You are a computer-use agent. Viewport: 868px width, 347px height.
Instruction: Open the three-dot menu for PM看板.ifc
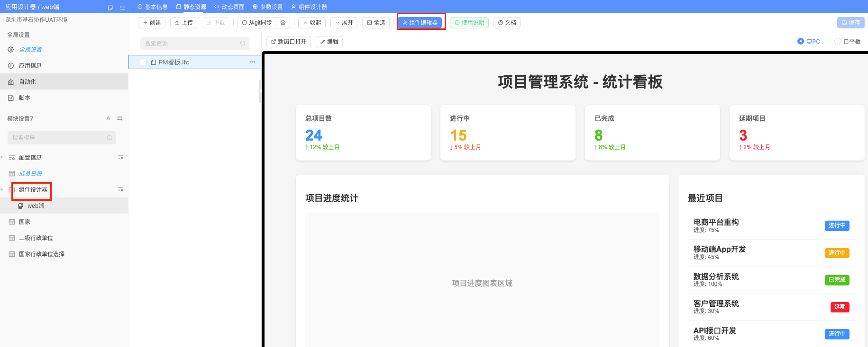(x=253, y=62)
